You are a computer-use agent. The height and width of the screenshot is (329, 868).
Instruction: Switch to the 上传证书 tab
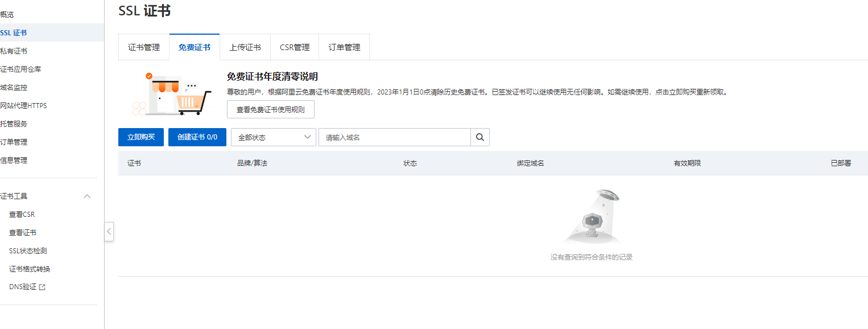[245, 47]
